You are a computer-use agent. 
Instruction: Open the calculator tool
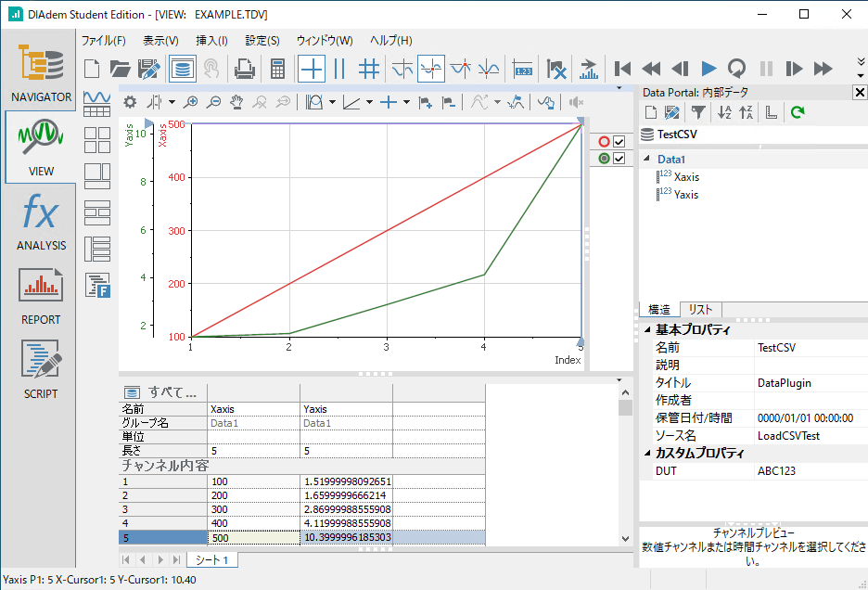coord(278,69)
